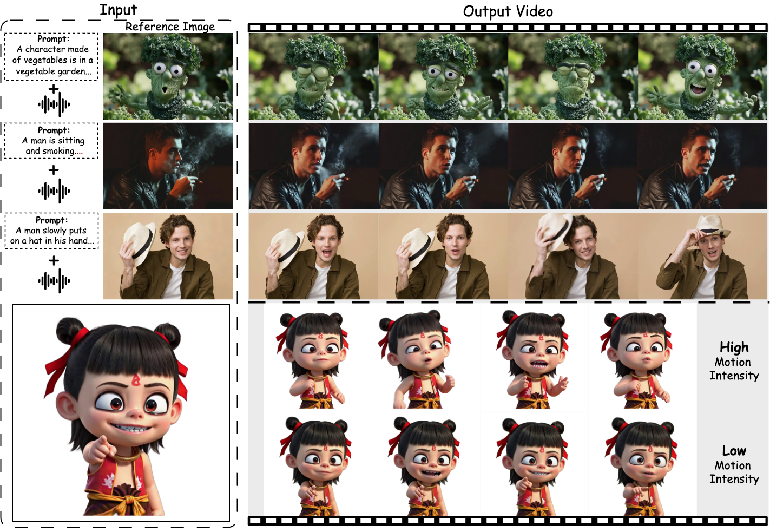Click the "Input" heading
This screenshot has width=783, height=532.
[x=118, y=10]
